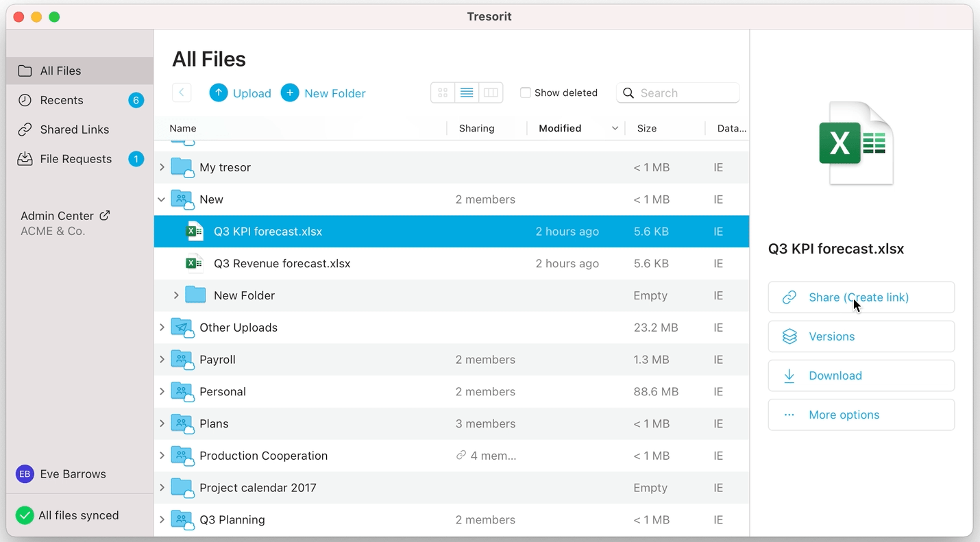Click the green synced checkmark icon
Viewport: 980px width, 542px height.
pos(25,515)
